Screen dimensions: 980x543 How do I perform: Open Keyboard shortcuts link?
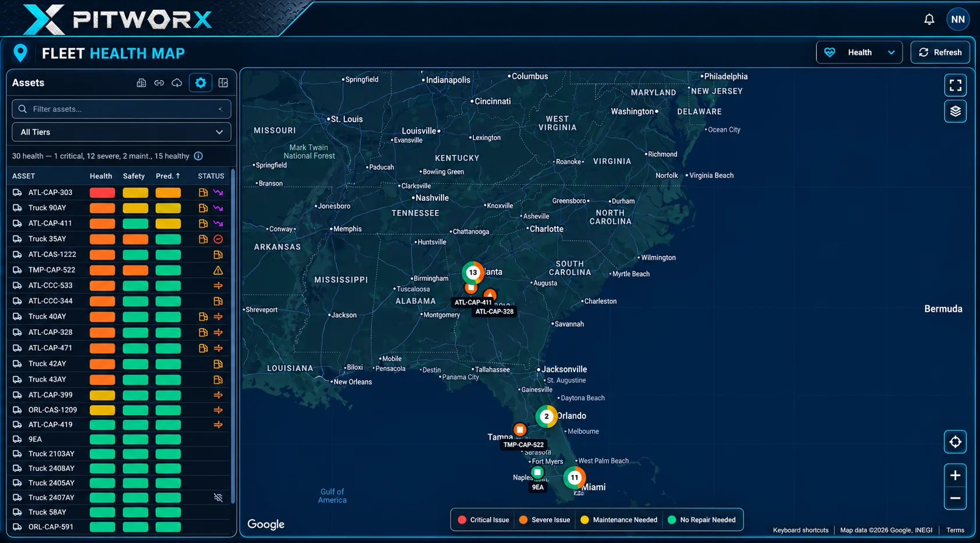click(800, 530)
